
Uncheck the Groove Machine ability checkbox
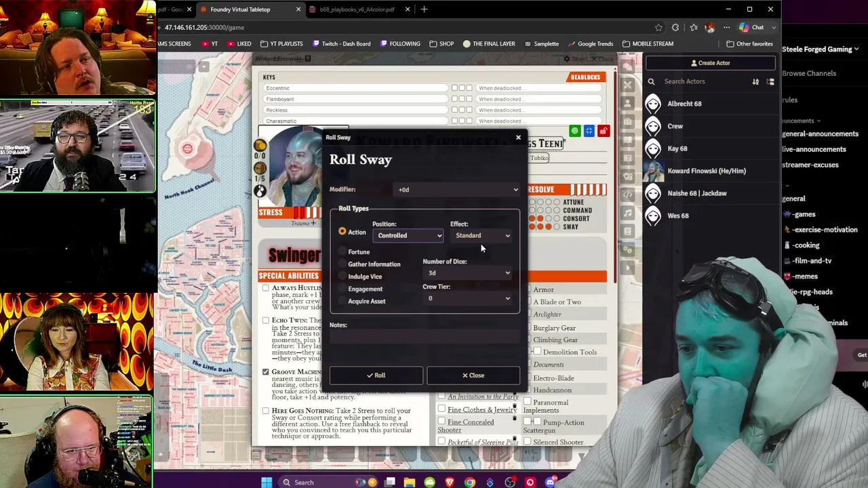coord(266,372)
